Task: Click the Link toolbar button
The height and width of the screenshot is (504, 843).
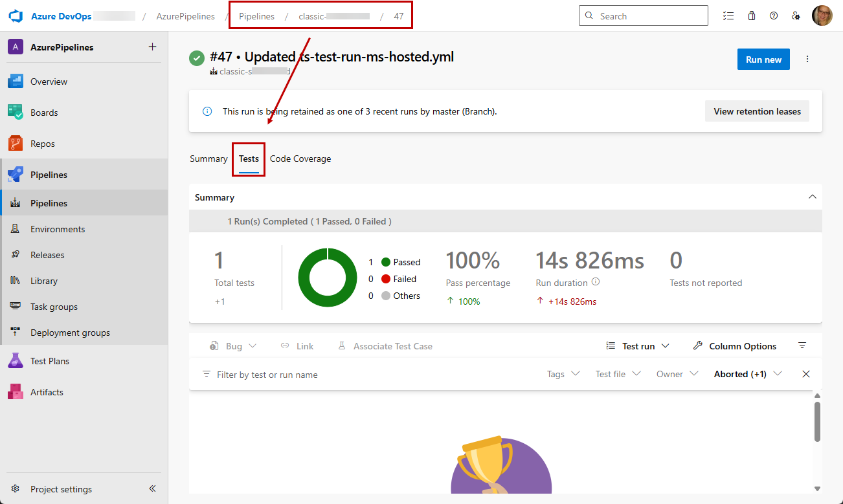Action: pyautogui.click(x=297, y=346)
